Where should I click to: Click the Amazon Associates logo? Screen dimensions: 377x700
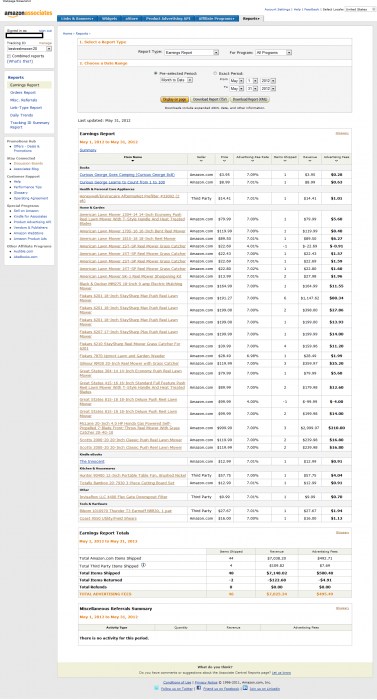point(29,13)
